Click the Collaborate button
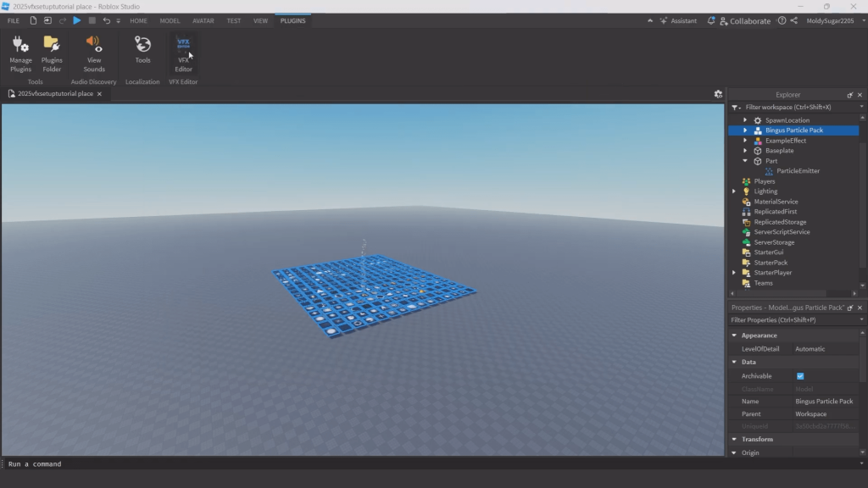The width and height of the screenshot is (868, 488). [x=745, y=21]
